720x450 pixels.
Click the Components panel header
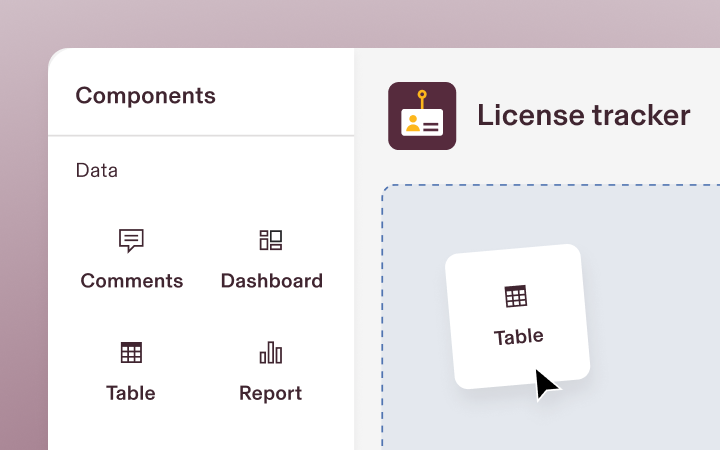tap(146, 96)
